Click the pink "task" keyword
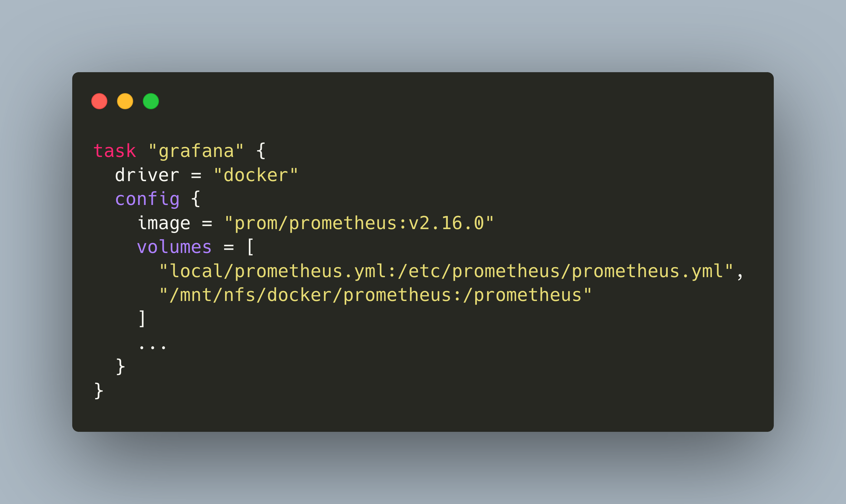846x504 pixels. [115, 151]
